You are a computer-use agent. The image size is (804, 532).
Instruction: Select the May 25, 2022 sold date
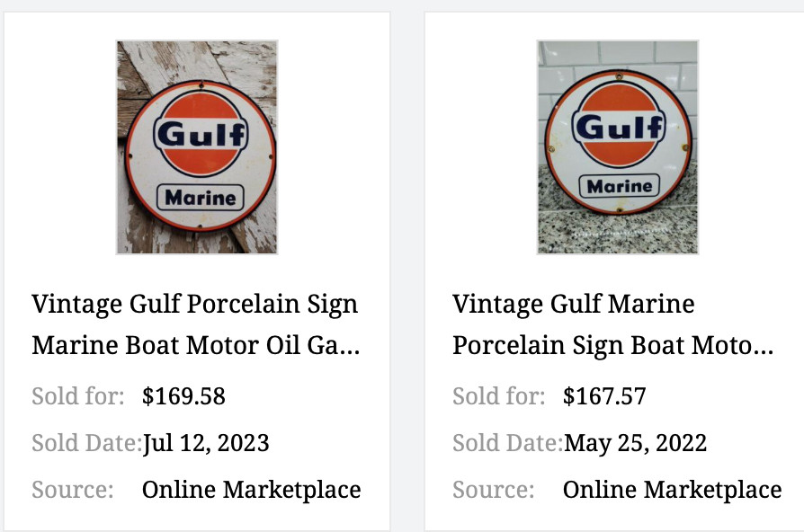pyautogui.click(x=635, y=443)
